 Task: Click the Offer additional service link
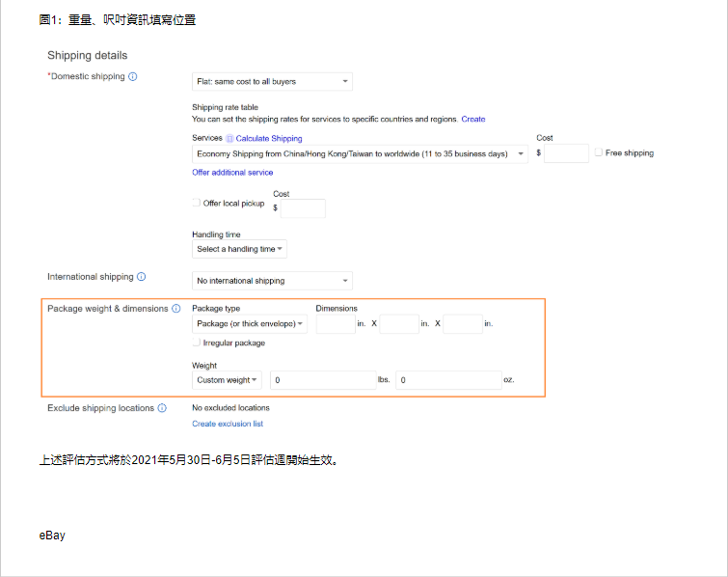[232, 173]
